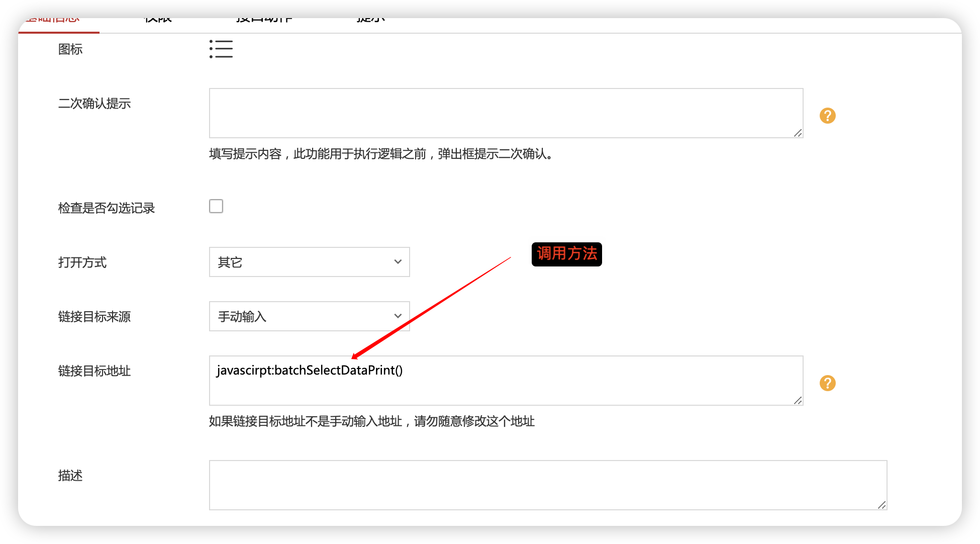Grab resize handle of 描述 textarea
The height and width of the screenshot is (544, 980).
tap(881, 505)
